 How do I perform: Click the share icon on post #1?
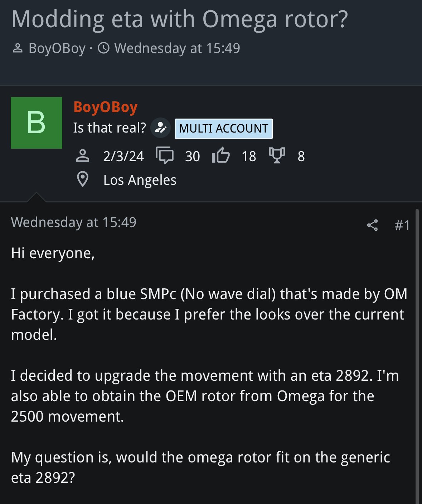coord(372,225)
